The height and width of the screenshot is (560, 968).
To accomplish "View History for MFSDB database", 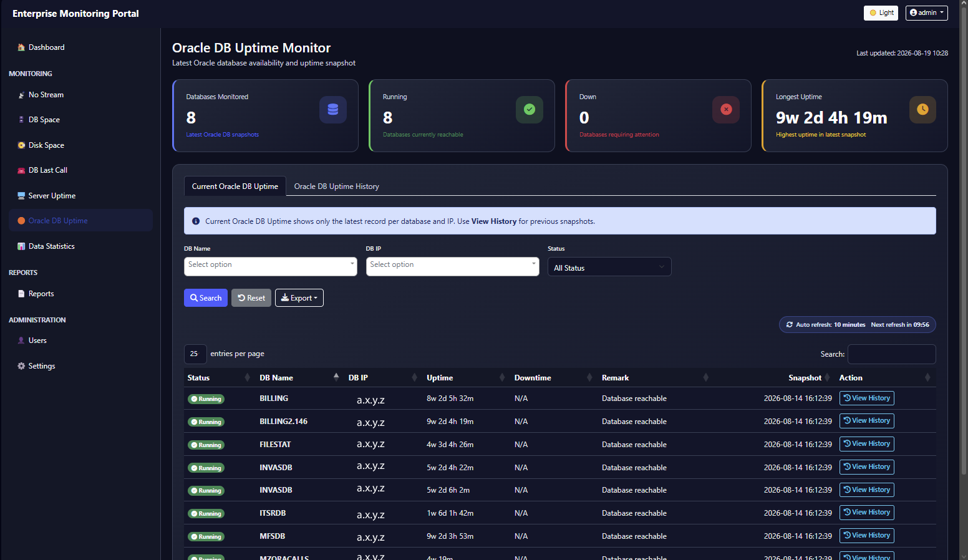I will click(x=867, y=536).
